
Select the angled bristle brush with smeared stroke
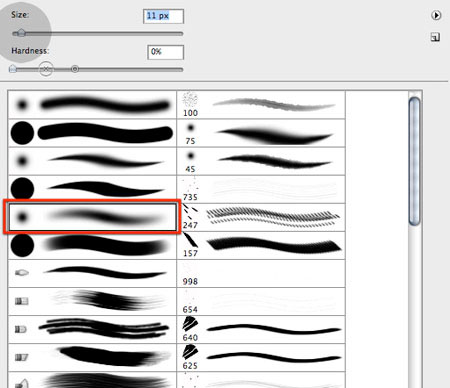click(92, 357)
